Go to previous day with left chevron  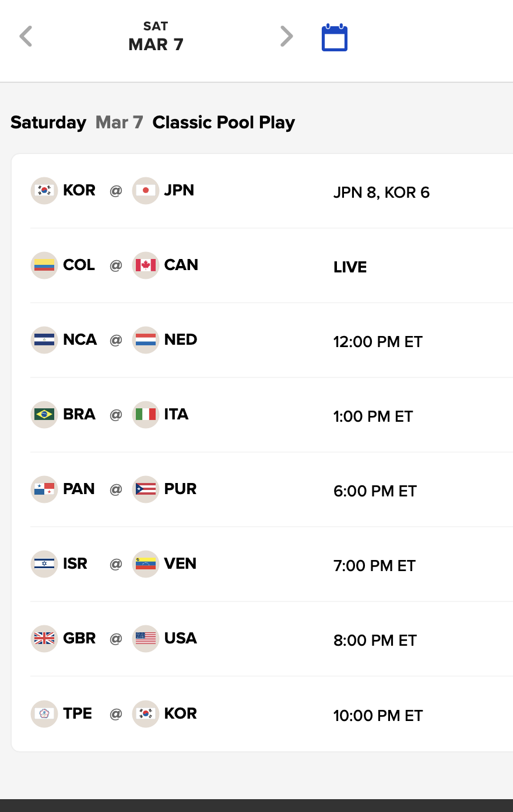[26, 36]
